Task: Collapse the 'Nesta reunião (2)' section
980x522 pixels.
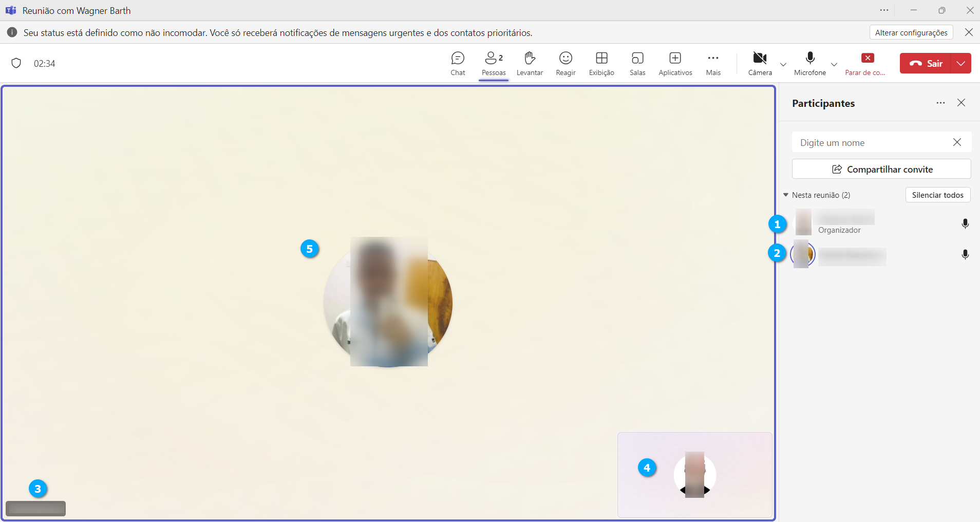Action: pyautogui.click(x=786, y=195)
